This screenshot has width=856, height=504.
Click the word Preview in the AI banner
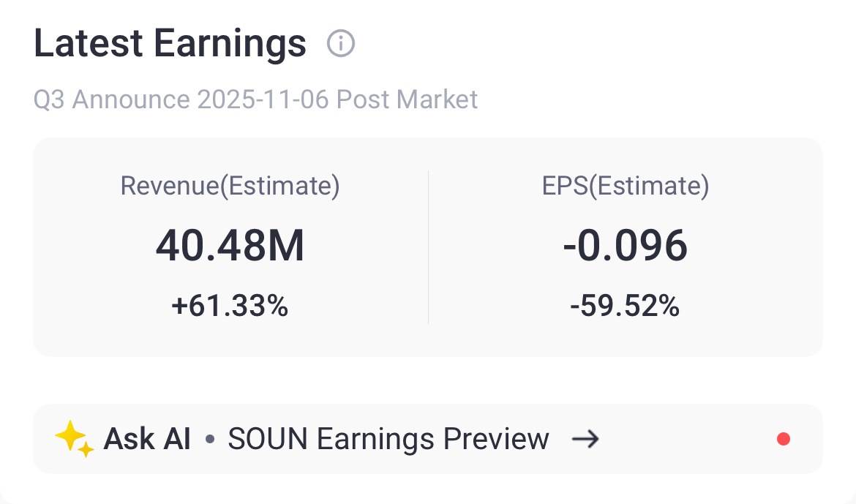coord(496,439)
